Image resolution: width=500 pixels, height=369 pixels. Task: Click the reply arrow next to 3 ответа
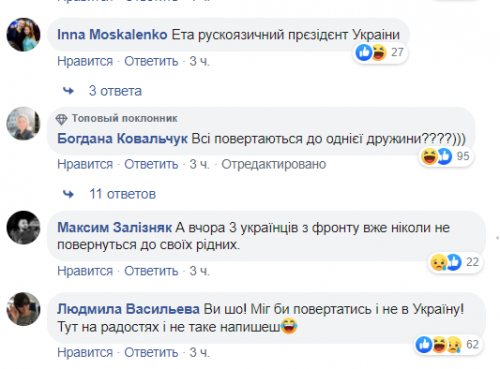(69, 91)
